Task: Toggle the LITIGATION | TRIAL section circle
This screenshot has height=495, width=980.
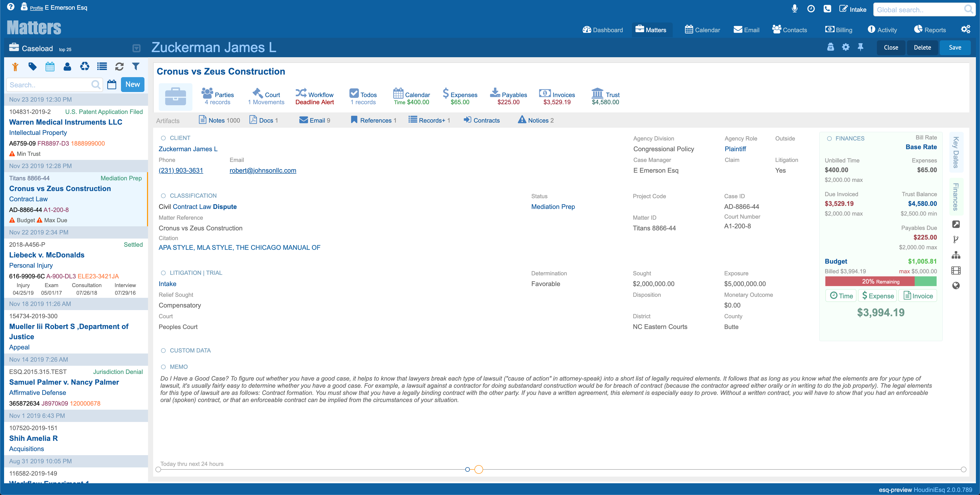Action: (x=163, y=273)
